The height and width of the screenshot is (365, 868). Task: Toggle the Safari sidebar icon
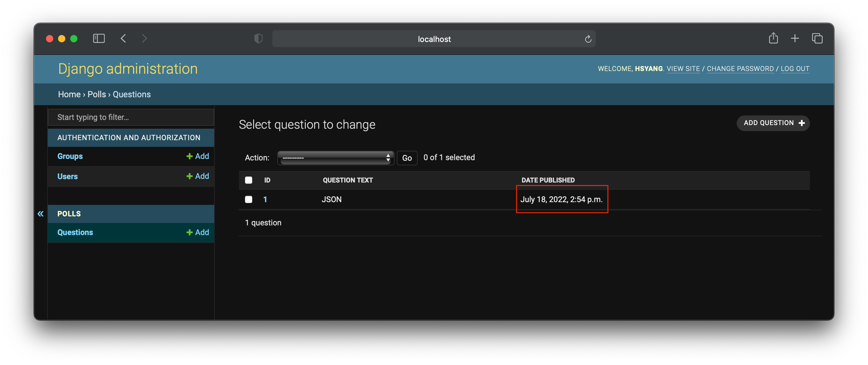tap(99, 39)
